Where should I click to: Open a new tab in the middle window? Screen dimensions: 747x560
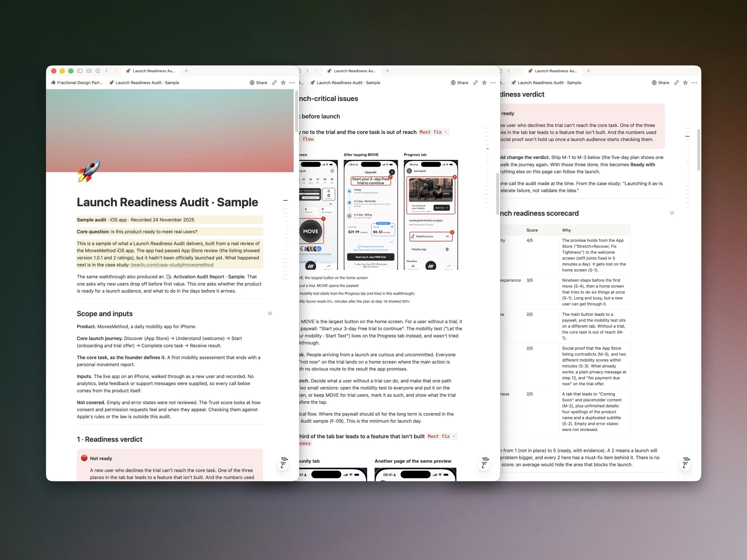387,71
